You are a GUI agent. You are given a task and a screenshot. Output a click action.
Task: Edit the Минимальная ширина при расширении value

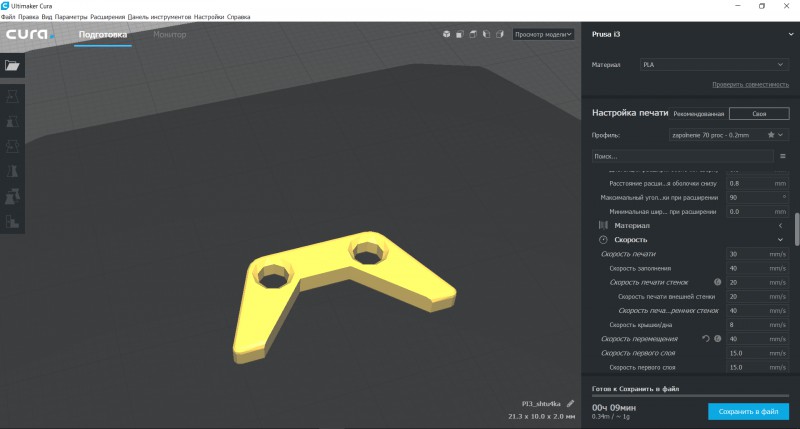757,212
